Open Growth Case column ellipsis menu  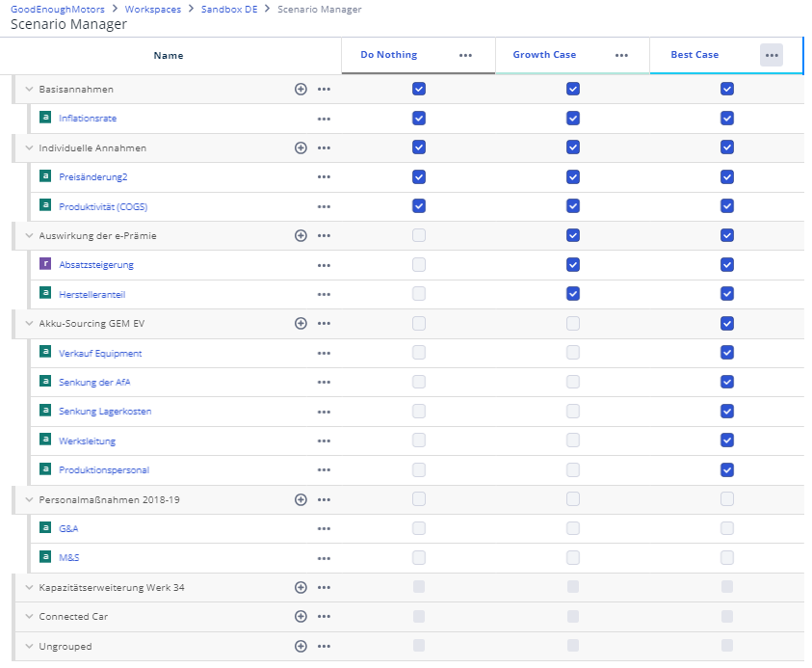click(621, 56)
